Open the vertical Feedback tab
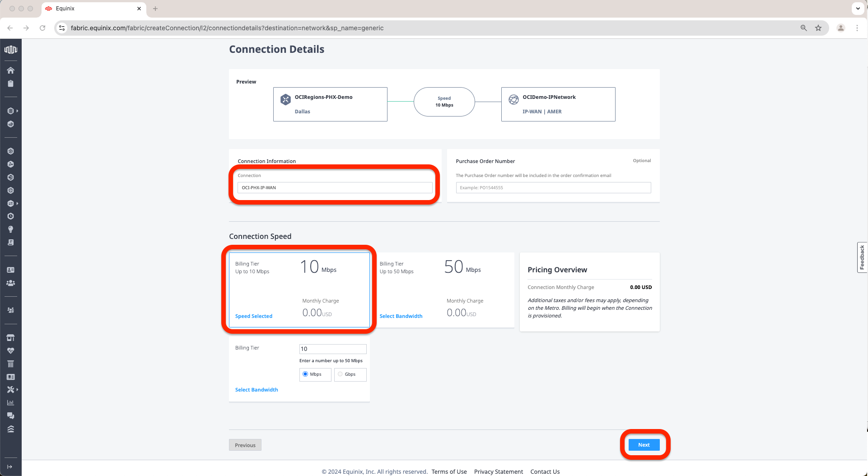 [862, 257]
